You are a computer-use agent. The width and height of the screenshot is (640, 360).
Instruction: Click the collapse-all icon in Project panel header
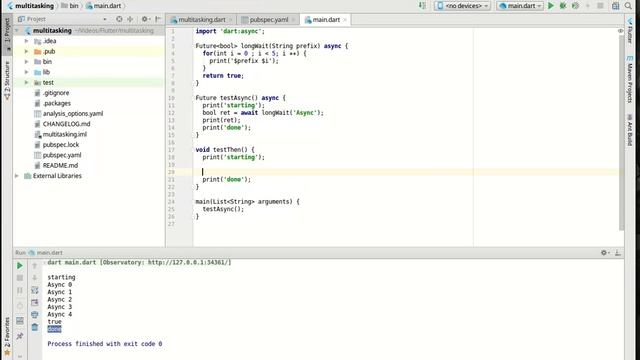130,19
